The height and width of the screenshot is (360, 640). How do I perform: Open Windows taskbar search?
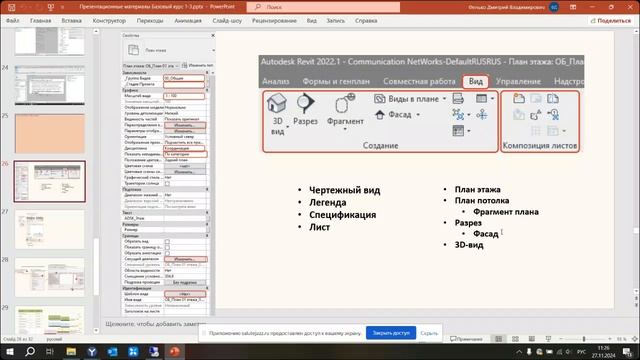(30, 352)
